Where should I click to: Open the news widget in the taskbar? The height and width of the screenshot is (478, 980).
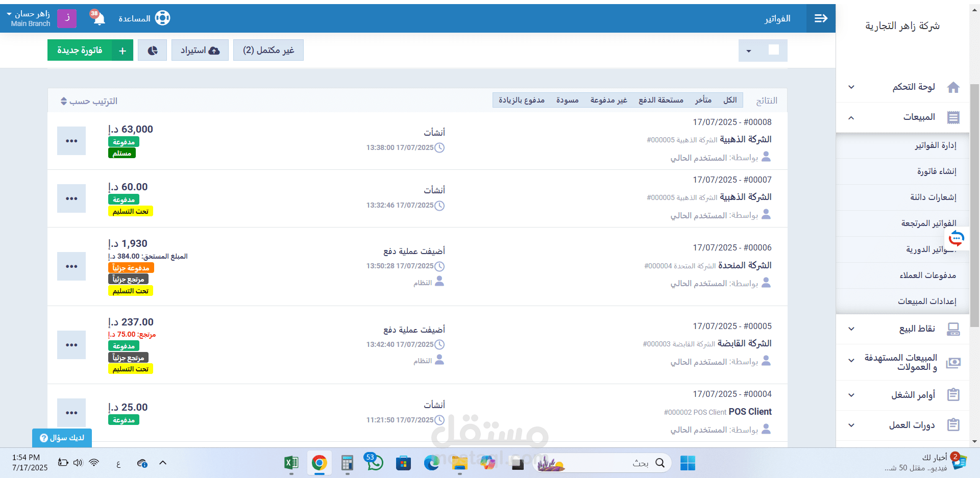[x=925, y=463]
